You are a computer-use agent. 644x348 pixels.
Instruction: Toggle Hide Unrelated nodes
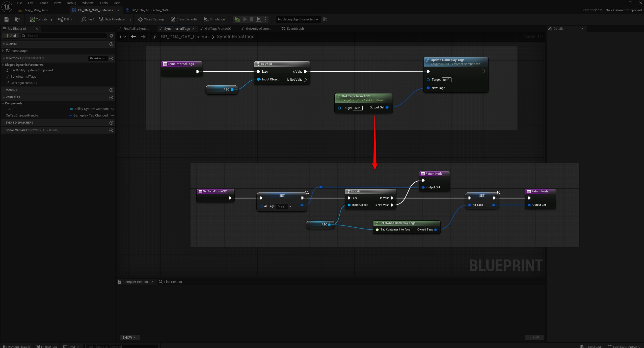113,19
